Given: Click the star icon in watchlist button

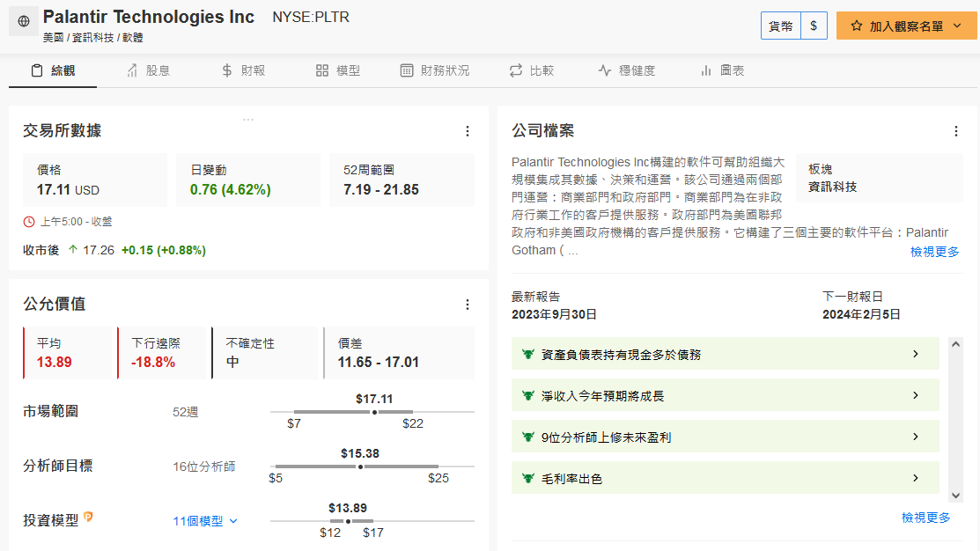Looking at the screenshot, I should [856, 26].
